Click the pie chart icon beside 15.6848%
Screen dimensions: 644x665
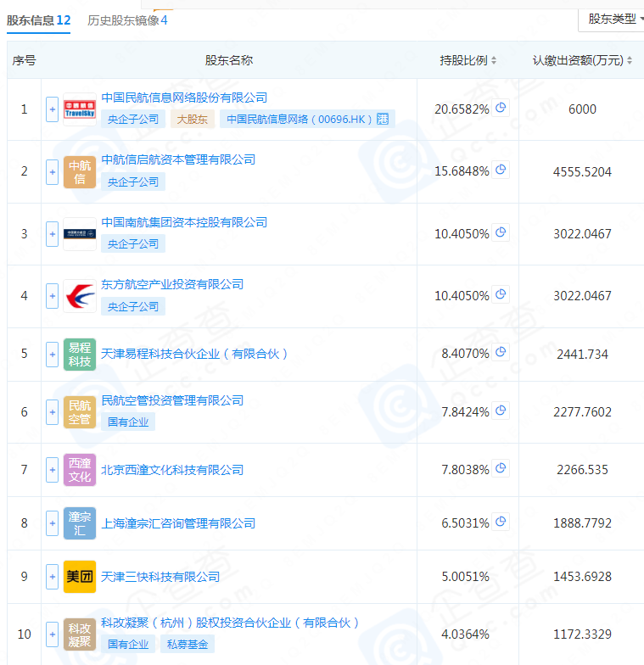pyautogui.click(x=501, y=170)
